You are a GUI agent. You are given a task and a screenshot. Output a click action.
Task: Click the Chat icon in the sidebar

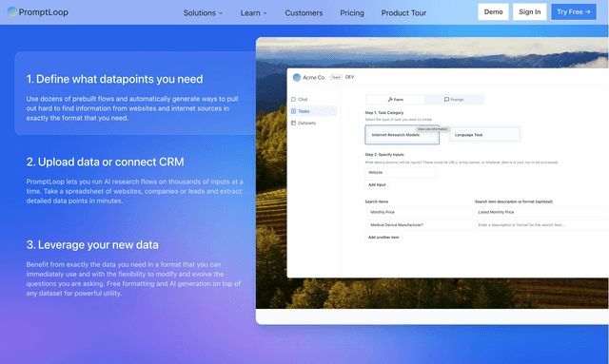(294, 100)
